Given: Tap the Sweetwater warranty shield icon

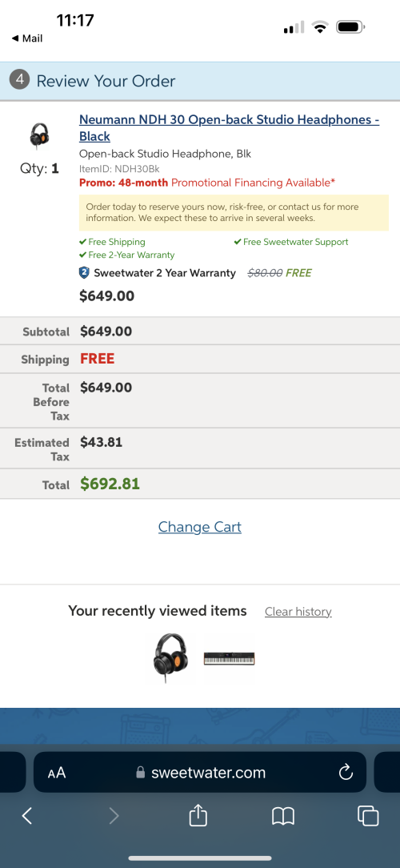Looking at the screenshot, I should (84, 272).
